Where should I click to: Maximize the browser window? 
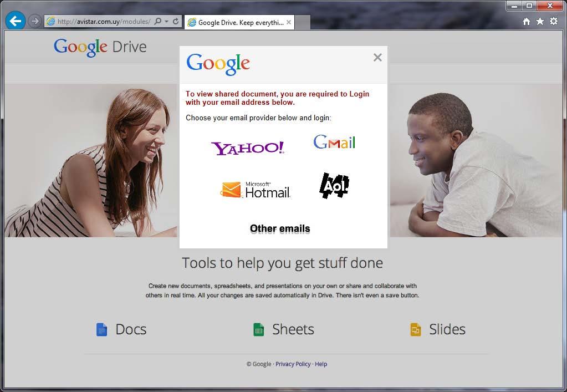pyautogui.click(x=529, y=6)
